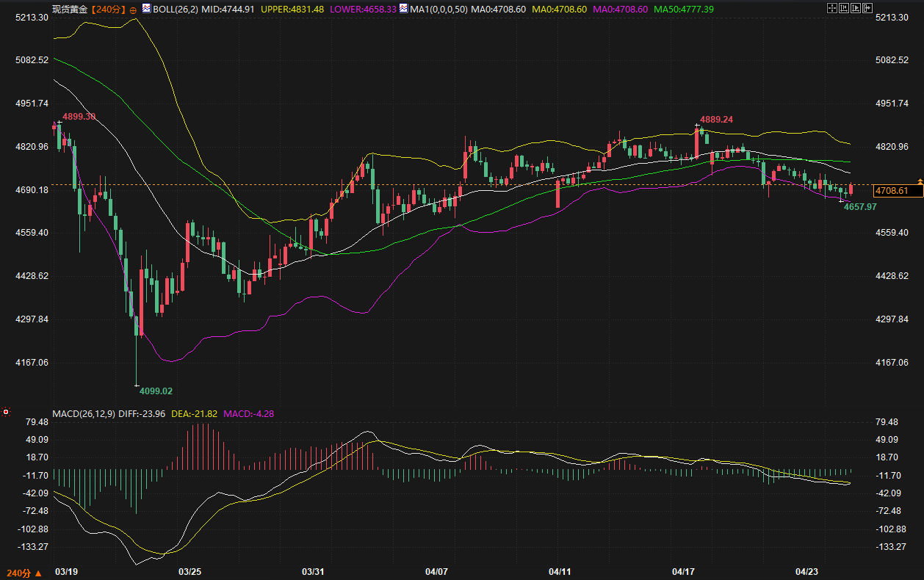Screen dimensions: 924x580
Task: Click the MACD(26,12,9) indicator label
Action: click(84, 414)
